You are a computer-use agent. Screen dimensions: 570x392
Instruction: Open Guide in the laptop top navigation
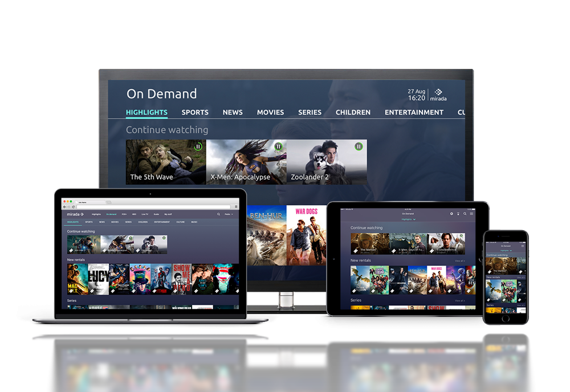tap(156, 214)
